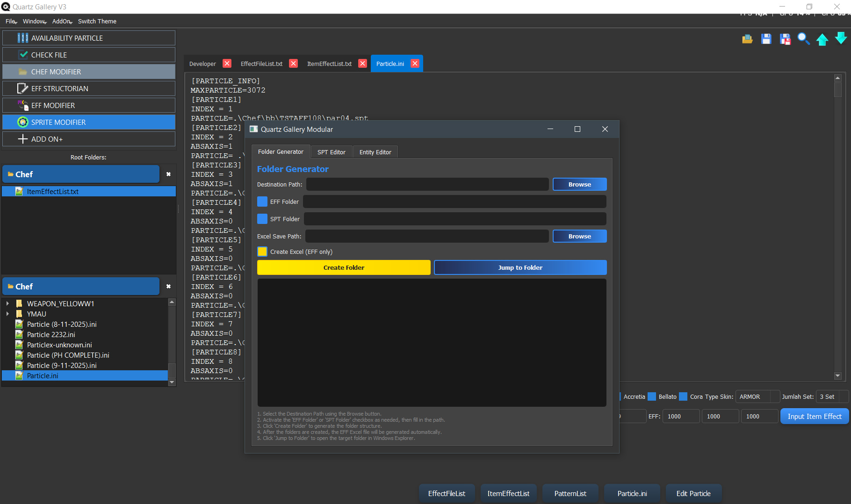Image resolution: width=851 pixels, height=504 pixels.
Task: Expand the WEAPON_YELLOWW1 tree node
Action: 7,303
